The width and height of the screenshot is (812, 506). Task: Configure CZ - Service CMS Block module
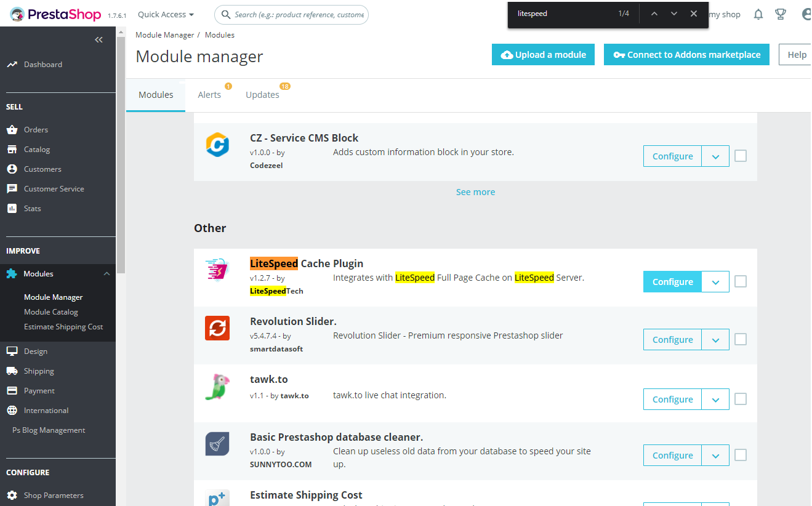tap(672, 156)
